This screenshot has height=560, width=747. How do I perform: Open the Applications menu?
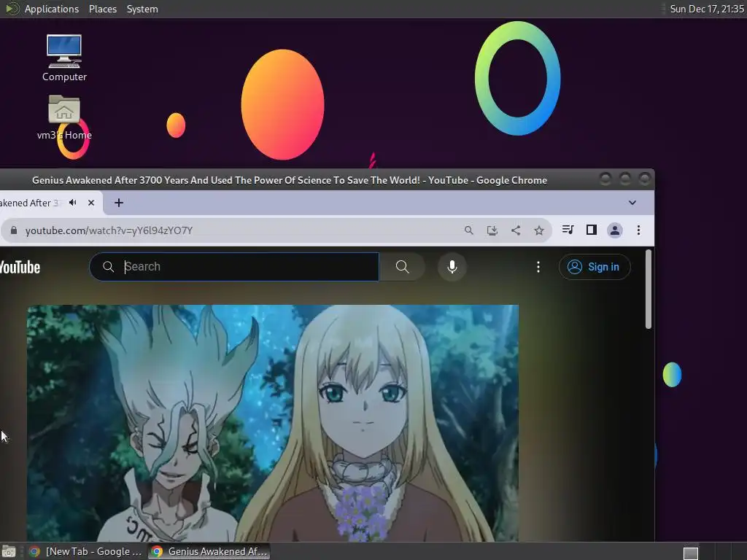pyautogui.click(x=52, y=9)
